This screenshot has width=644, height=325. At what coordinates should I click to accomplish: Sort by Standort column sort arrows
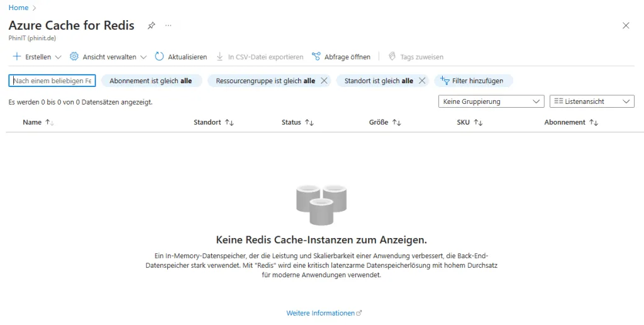(x=230, y=122)
